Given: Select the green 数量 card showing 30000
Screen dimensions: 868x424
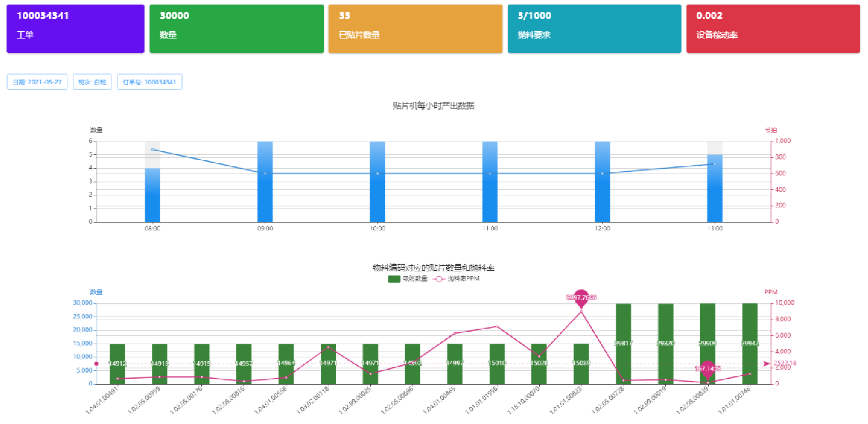Looking at the screenshot, I should click(x=237, y=29).
